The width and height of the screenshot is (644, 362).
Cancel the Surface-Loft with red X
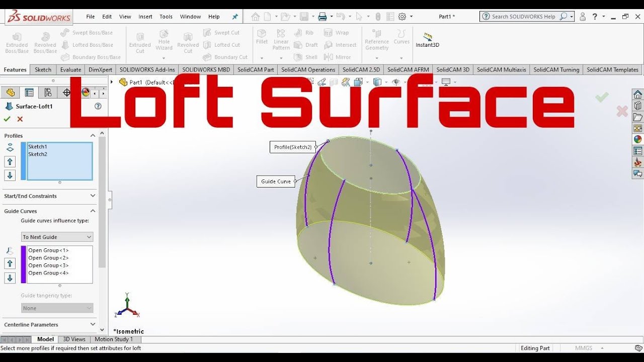[x=20, y=119]
